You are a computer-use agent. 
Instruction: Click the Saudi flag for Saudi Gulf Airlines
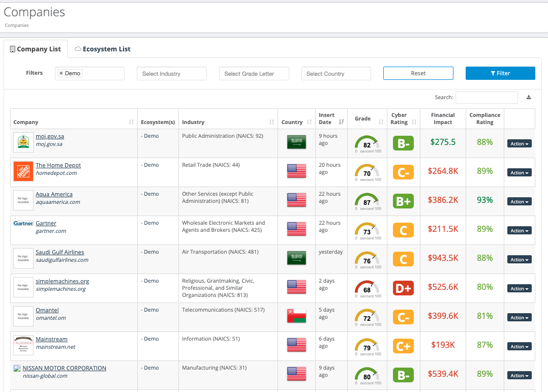296,258
